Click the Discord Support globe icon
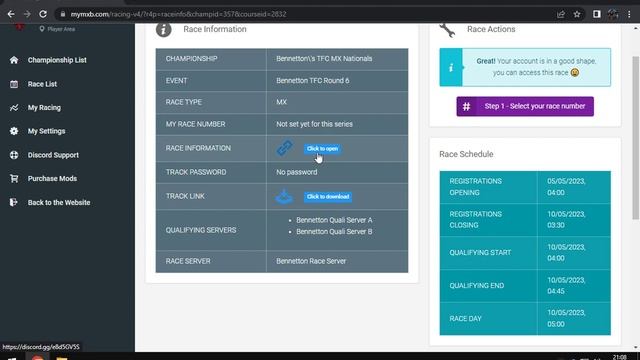Screen dimensions: 640x360 click(x=14, y=155)
